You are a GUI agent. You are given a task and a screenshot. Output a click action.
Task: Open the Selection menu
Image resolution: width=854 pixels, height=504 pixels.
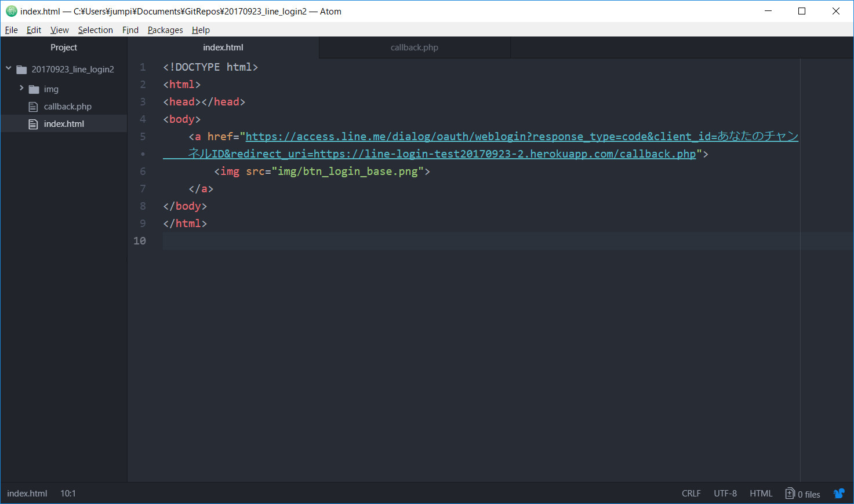point(95,30)
